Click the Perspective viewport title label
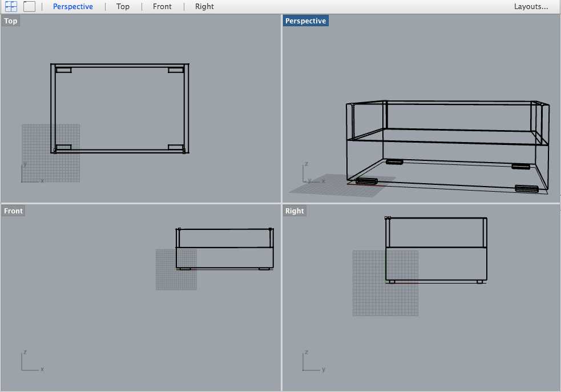Viewport: 561px width, 392px height. pyautogui.click(x=305, y=21)
